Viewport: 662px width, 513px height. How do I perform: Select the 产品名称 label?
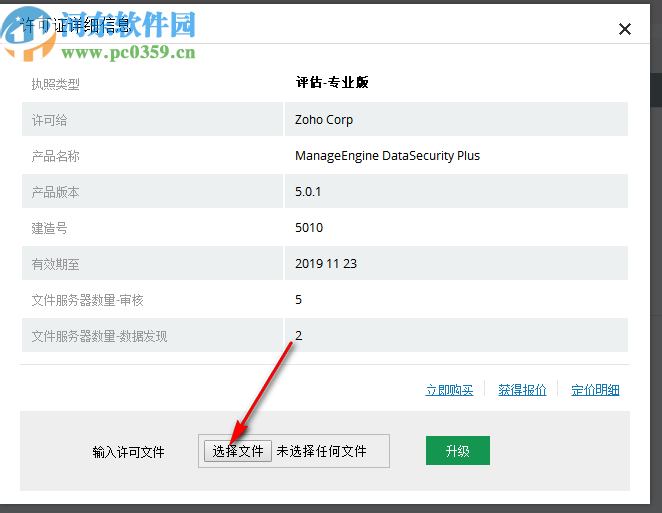(x=55, y=156)
